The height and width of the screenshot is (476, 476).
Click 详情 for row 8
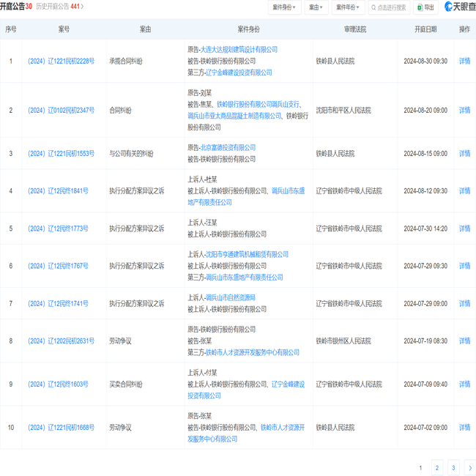[464, 341]
